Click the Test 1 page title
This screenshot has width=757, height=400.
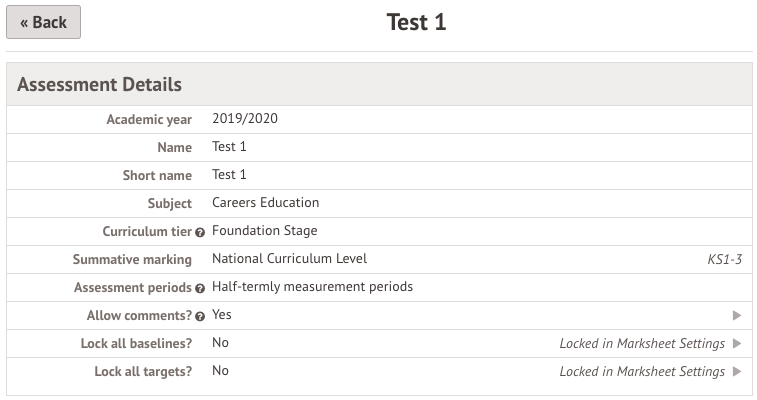pos(416,22)
